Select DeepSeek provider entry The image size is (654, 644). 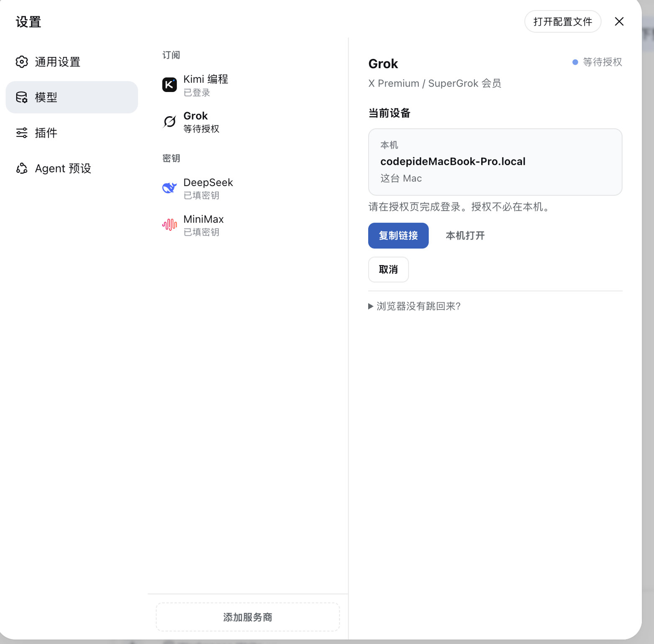[x=248, y=189]
